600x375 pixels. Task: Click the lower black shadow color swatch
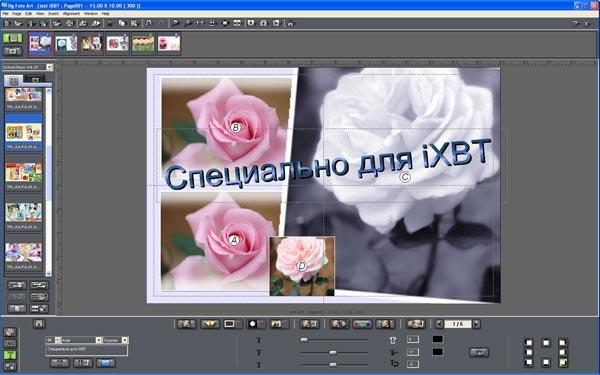[x=437, y=352]
